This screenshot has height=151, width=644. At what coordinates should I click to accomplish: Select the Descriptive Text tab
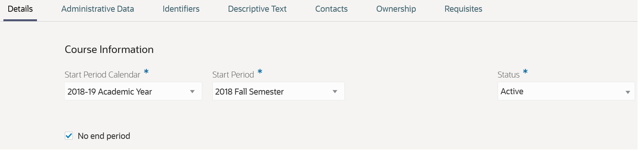[x=257, y=9]
